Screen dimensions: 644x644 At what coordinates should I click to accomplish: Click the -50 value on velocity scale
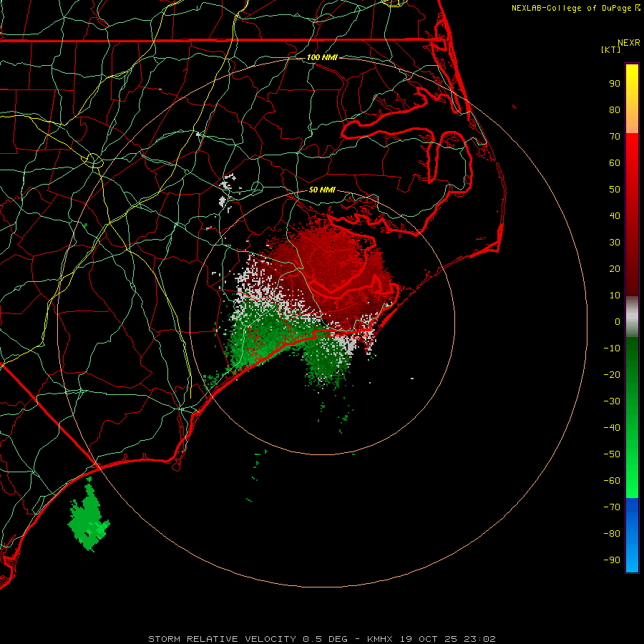coord(612,454)
